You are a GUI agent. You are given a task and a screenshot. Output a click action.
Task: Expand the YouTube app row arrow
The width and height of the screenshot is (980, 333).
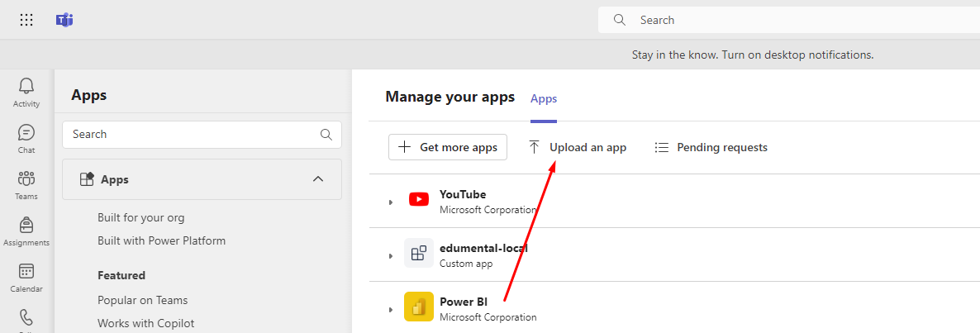coord(391,202)
